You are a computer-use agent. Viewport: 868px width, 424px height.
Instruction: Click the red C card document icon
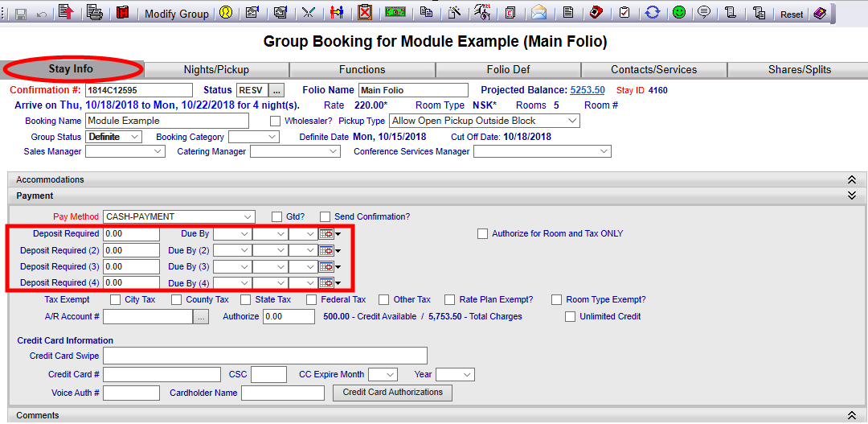tap(510, 13)
